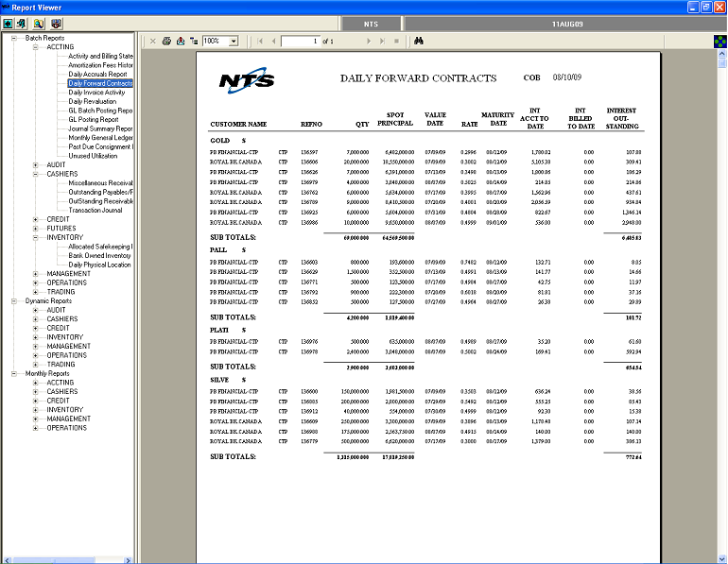Go to previous page arrow

(x=273, y=41)
